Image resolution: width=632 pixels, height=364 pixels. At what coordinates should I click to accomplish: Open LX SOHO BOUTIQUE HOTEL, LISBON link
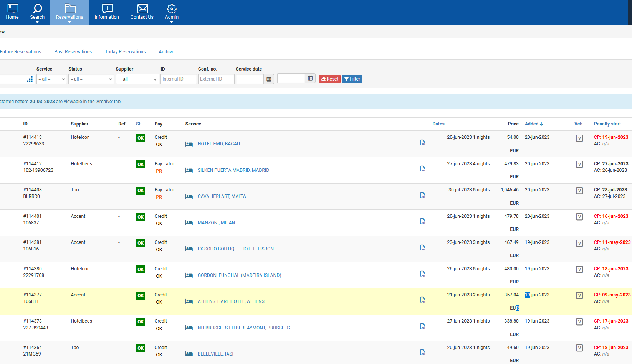(x=236, y=249)
